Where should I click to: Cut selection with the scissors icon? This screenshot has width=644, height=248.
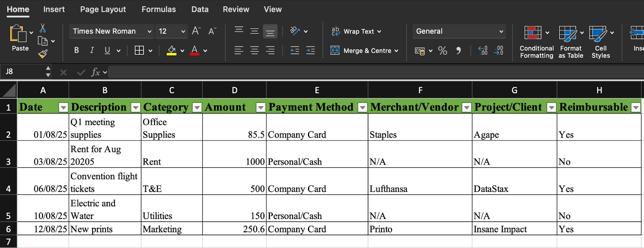pos(43,28)
